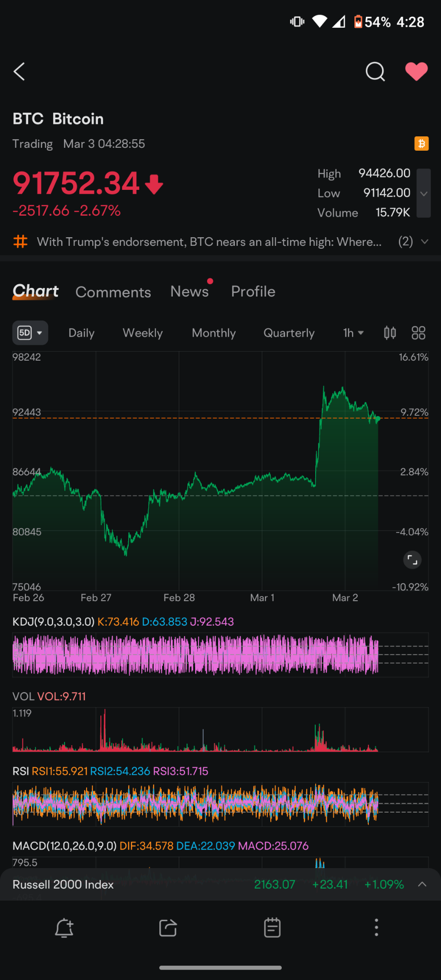
Task: Open the notes clipboard icon
Action: [272, 927]
